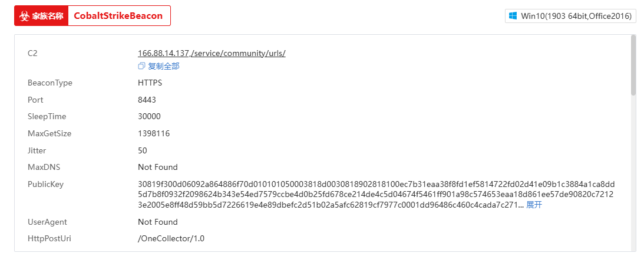Copy all C2 values via 复制全部
This screenshot has height=256, width=644.
click(163, 66)
